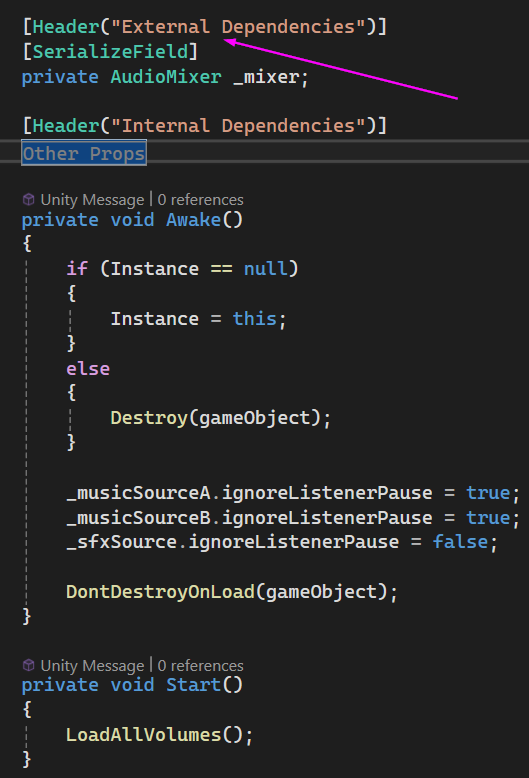This screenshot has height=778, width=529.
Task: Click the Unity Message cube icon above Start
Action: 29,665
